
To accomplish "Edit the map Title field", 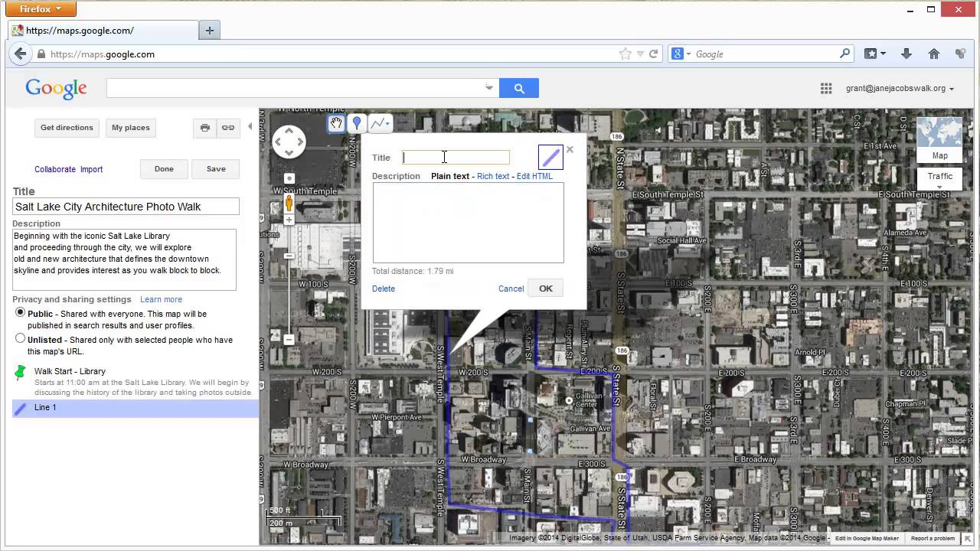I will 126,207.
